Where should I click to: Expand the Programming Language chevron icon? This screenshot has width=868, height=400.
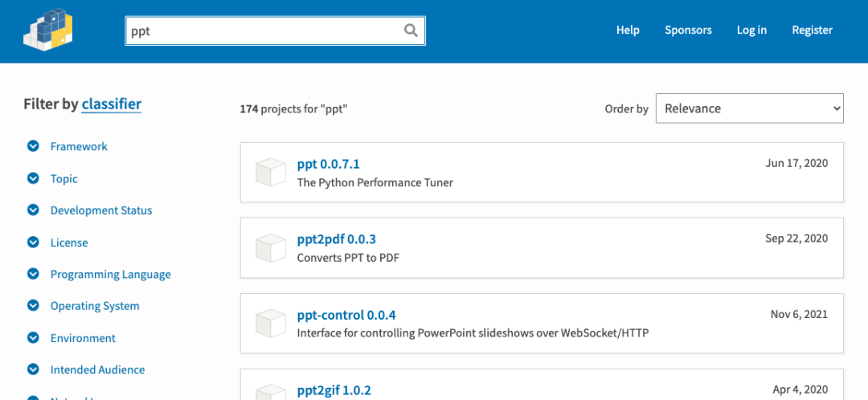(33, 274)
